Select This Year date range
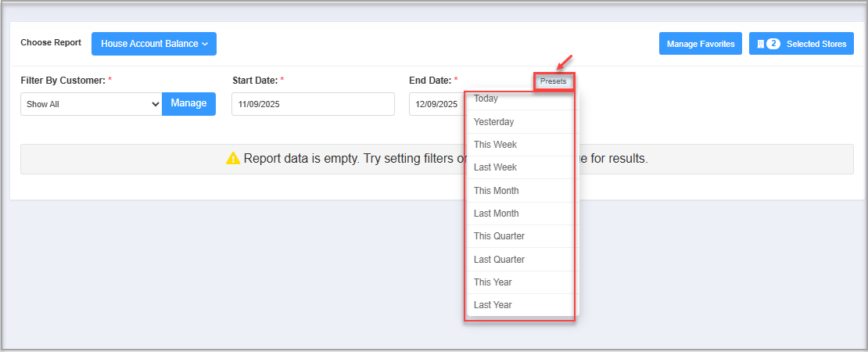The image size is (868, 352). tap(493, 282)
